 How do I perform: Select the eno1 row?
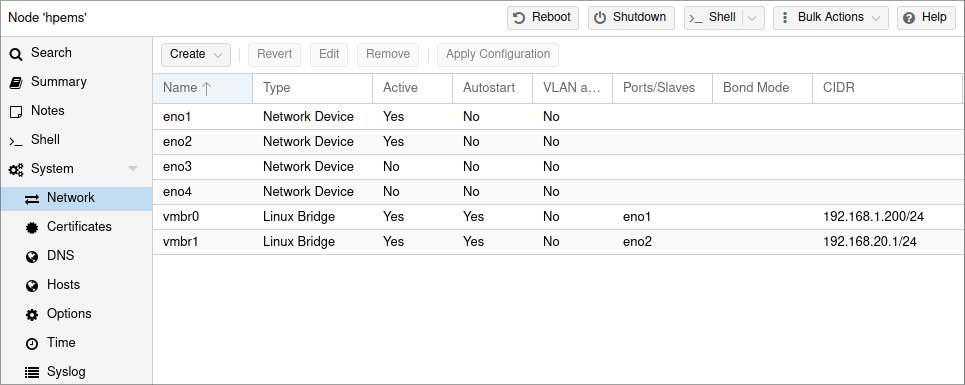coord(558,117)
